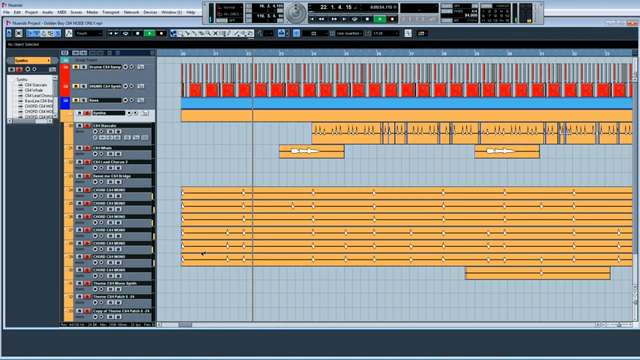
Task: Solo the DRUMS C64 Synth group track
Action: [83, 86]
